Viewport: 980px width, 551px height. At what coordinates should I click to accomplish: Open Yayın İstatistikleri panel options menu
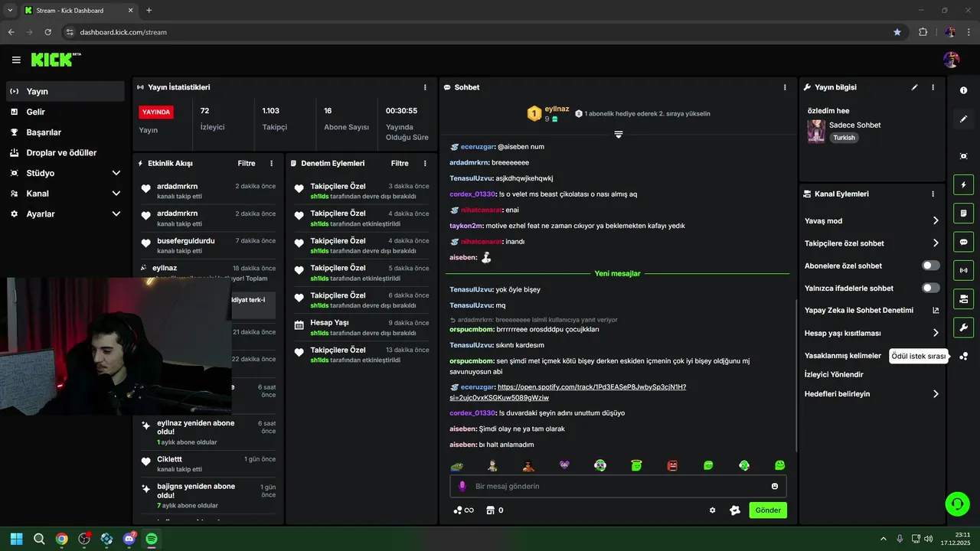(425, 87)
